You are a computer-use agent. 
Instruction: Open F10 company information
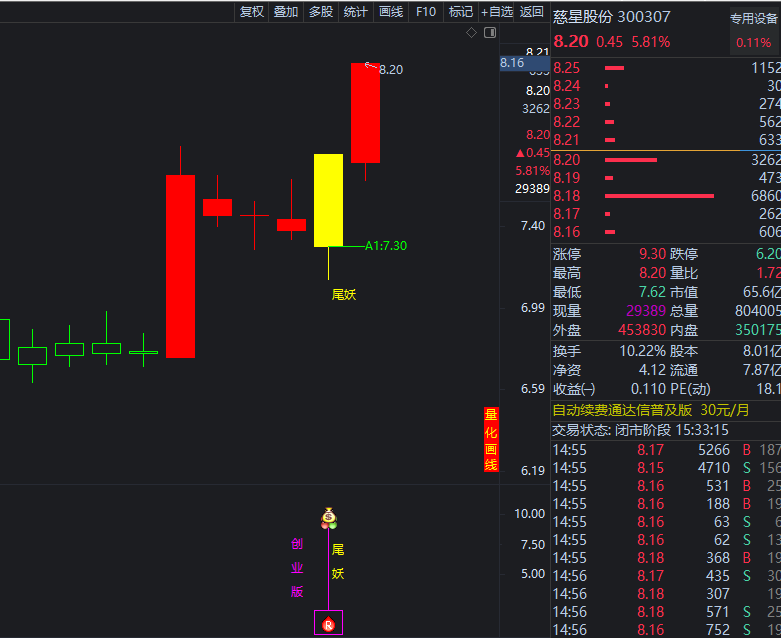[426, 11]
